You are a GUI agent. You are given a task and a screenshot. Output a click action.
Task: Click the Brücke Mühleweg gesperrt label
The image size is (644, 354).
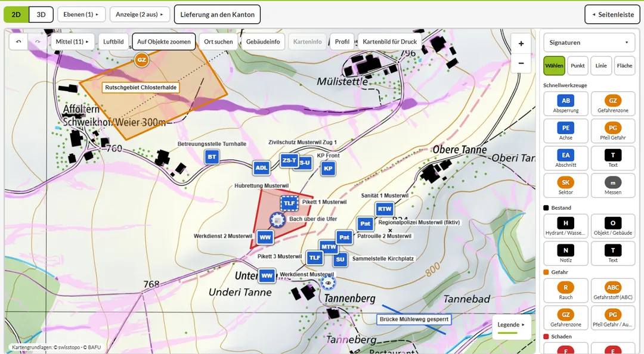coord(414,319)
